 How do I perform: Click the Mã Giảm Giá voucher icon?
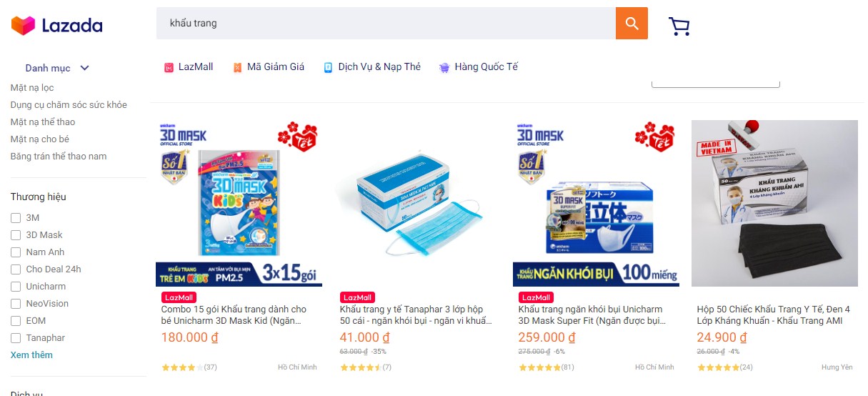237,67
